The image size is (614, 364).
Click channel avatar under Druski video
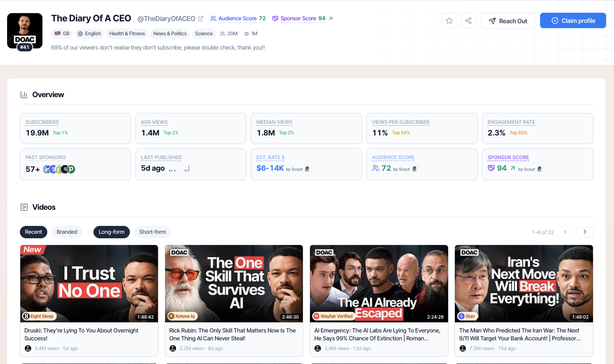point(28,348)
